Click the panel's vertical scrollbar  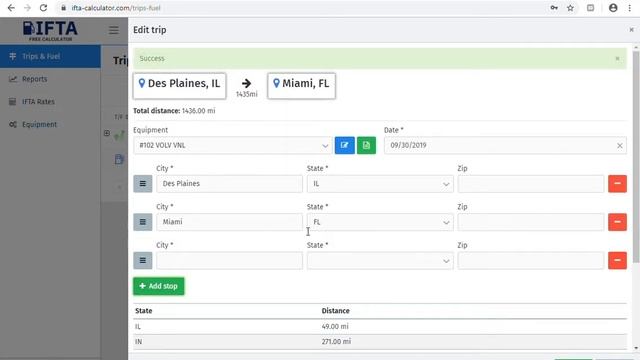(x=636, y=157)
